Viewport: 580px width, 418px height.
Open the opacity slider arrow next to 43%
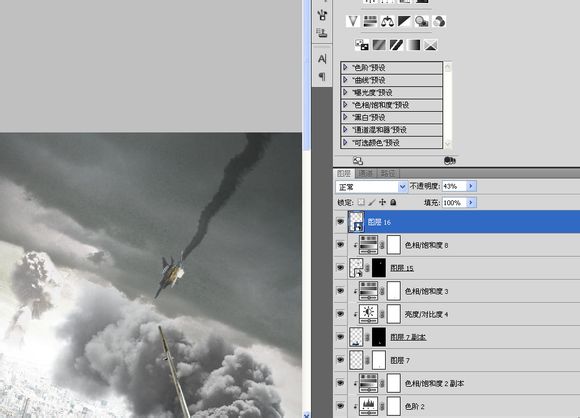471,186
